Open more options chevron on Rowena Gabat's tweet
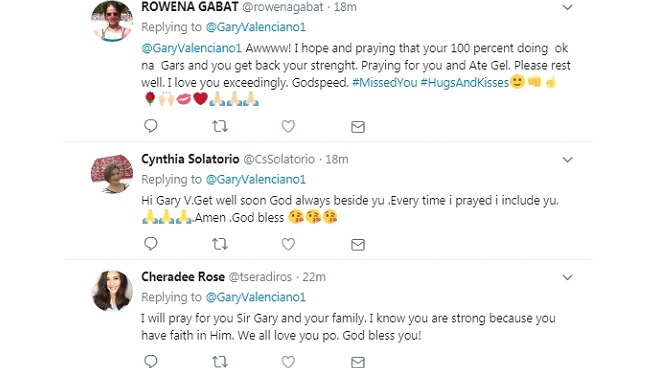The image size is (660, 368). (x=567, y=7)
